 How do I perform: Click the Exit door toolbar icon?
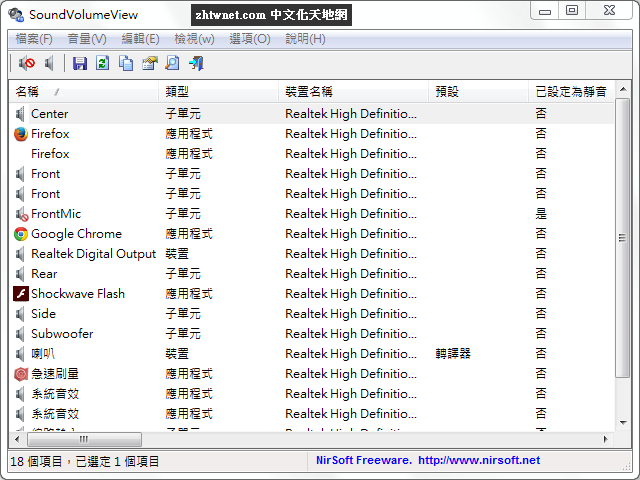click(196, 63)
